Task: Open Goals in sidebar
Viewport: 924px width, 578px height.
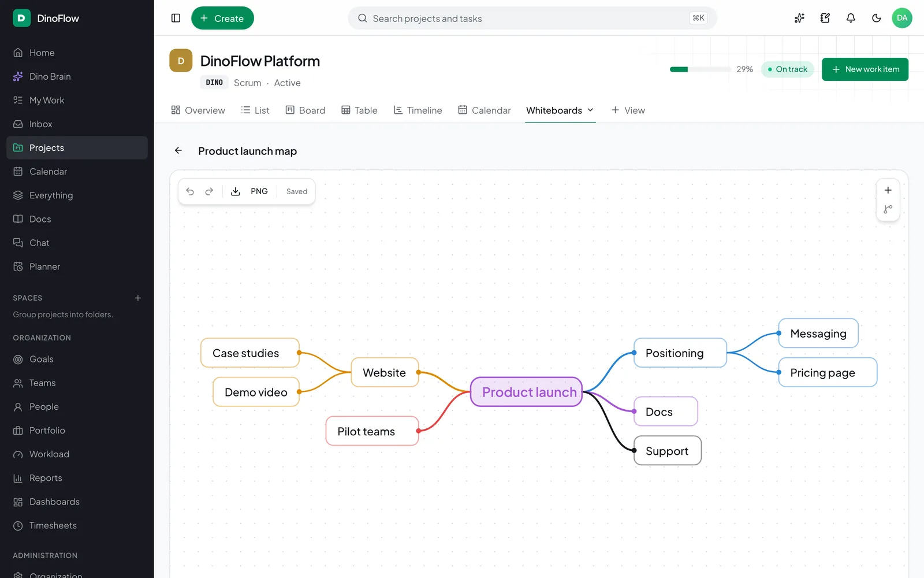Action: click(x=77, y=359)
